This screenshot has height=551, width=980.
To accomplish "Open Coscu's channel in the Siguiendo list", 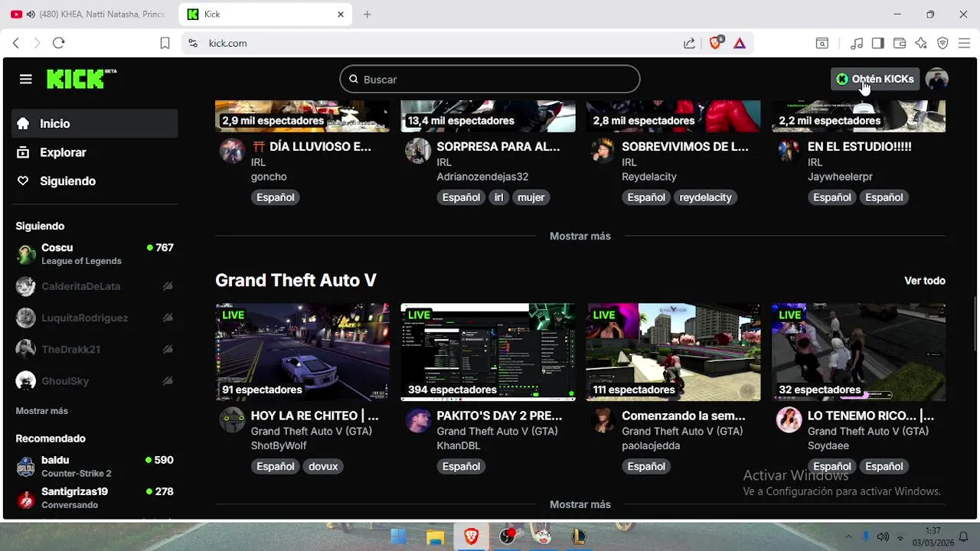I will [94, 254].
